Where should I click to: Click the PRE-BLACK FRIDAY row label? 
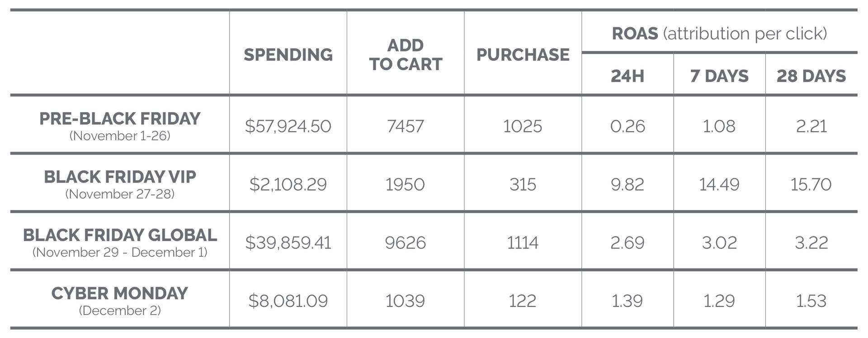120,119
